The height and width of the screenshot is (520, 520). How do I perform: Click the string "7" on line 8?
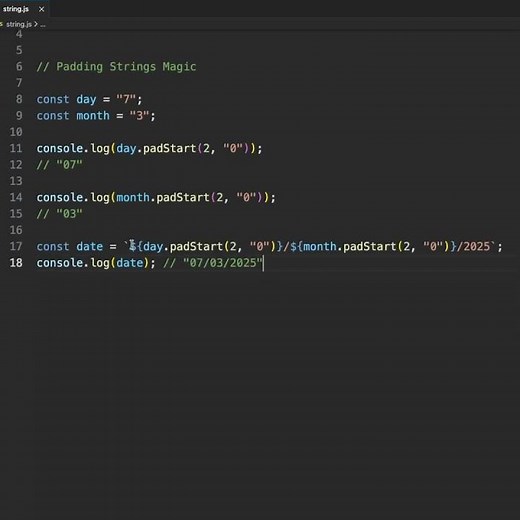[x=126, y=99]
